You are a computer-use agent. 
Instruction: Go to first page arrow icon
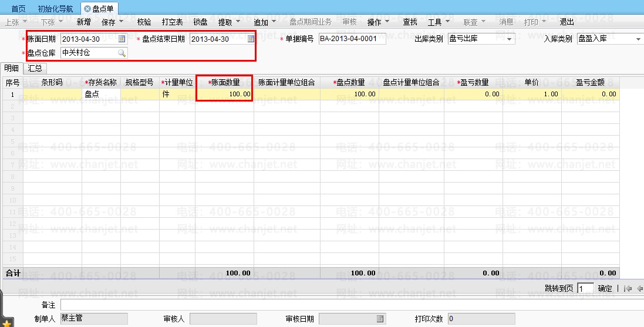(628, 289)
